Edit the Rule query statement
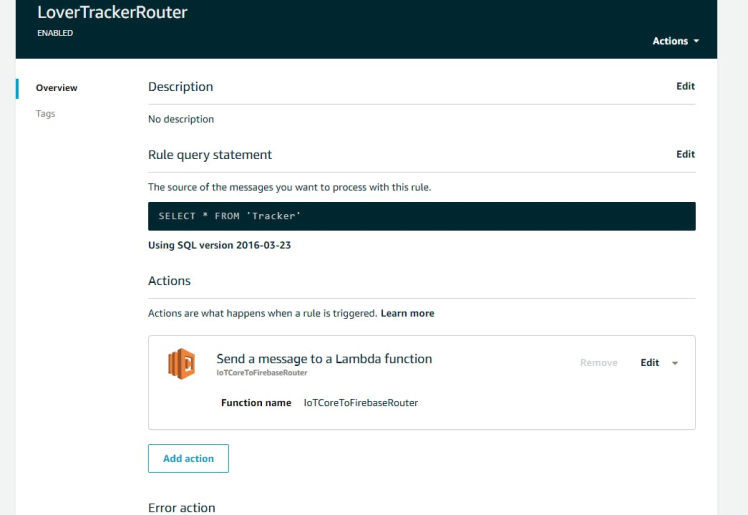The image size is (748, 515). tap(686, 154)
